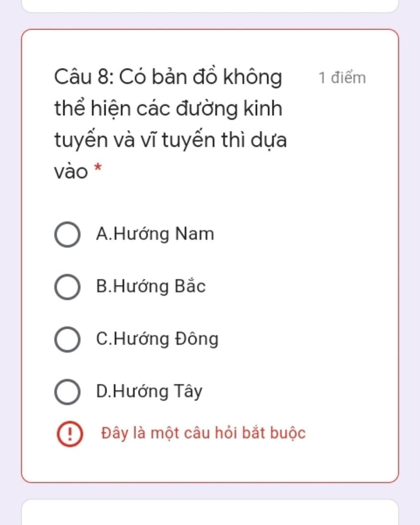The height and width of the screenshot is (525, 420).
Task: Select the radio button for A.Hướng Nam
Action: point(67,235)
